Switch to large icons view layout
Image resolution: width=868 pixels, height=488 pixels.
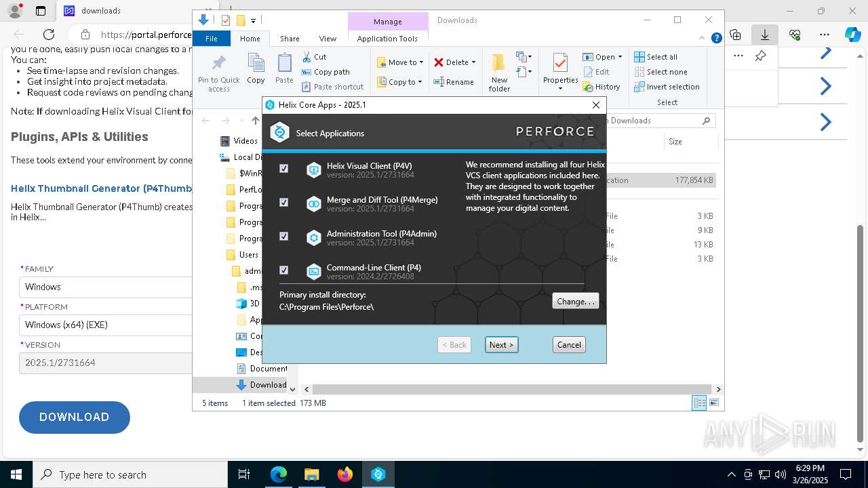point(713,403)
